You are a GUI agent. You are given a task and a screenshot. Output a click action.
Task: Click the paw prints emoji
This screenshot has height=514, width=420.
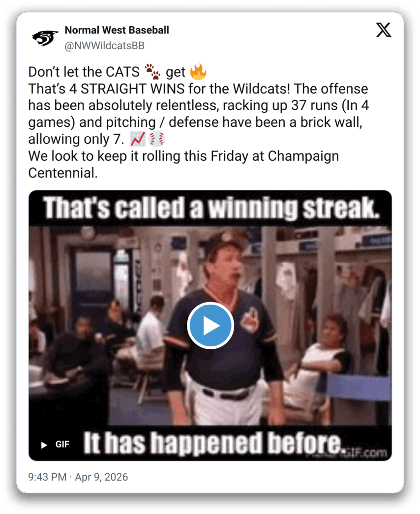click(152, 71)
